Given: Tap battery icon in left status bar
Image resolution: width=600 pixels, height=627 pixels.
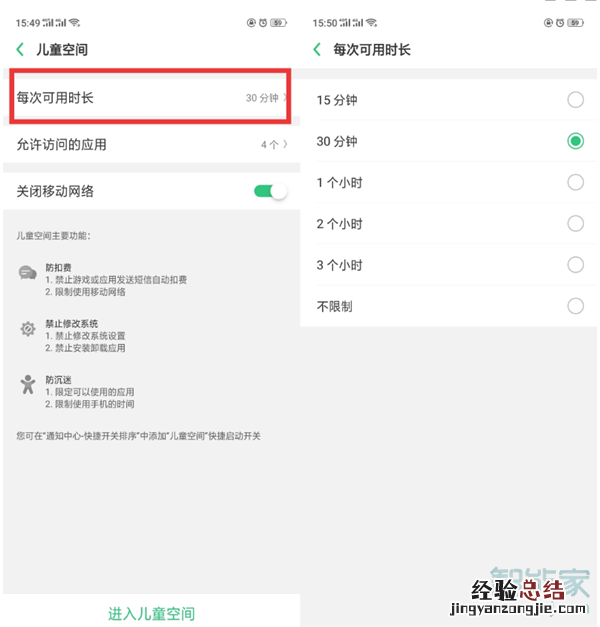Looking at the screenshot, I should pyautogui.click(x=278, y=23).
